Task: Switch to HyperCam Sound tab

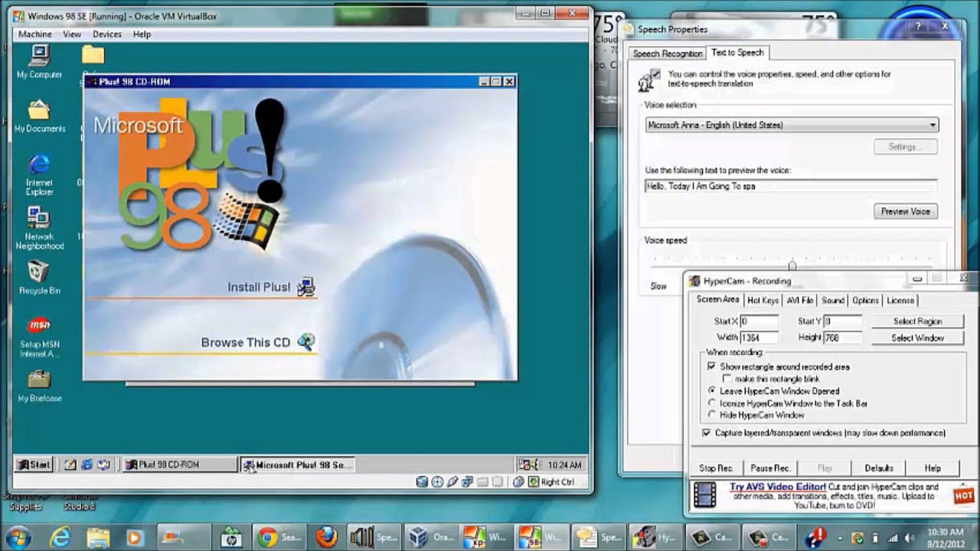Action: pyautogui.click(x=833, y=301)
